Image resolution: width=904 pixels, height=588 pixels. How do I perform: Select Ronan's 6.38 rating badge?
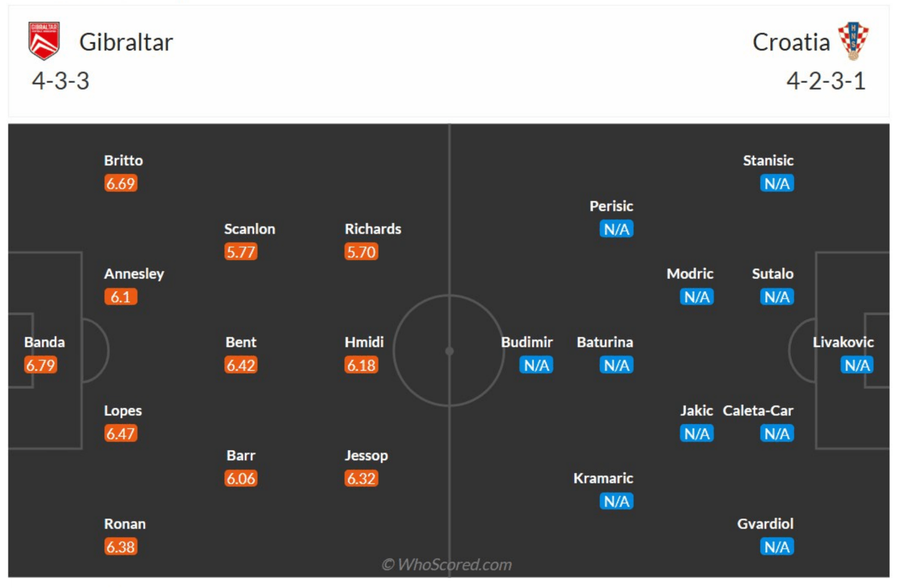pos(121,547)
